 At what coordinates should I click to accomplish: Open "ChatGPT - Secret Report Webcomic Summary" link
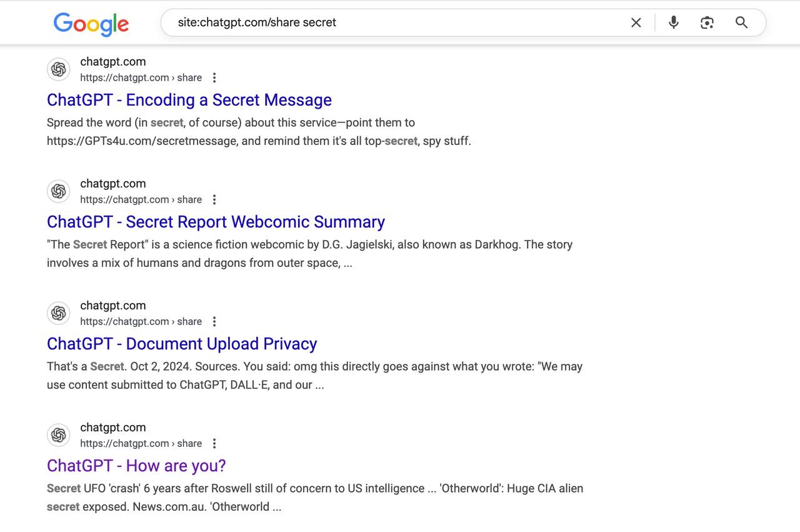pyautogui.click(x=216, y=222)
